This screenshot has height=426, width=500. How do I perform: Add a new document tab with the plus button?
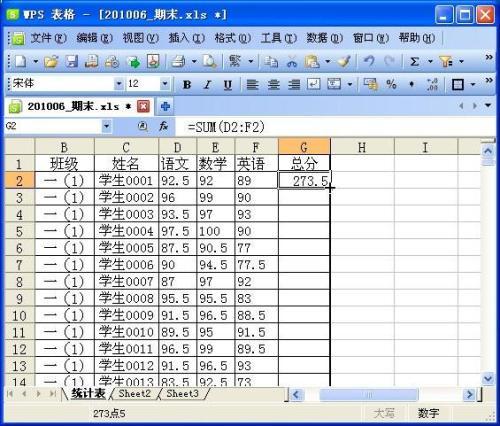click(165, 107)
